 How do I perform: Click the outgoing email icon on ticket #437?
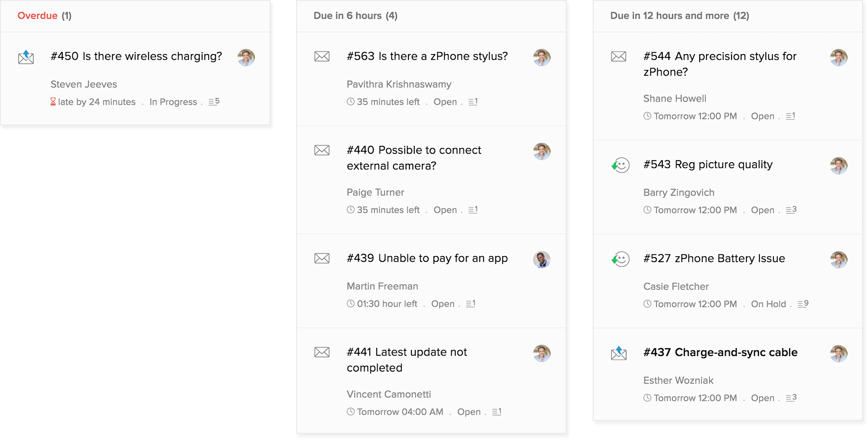619,353
